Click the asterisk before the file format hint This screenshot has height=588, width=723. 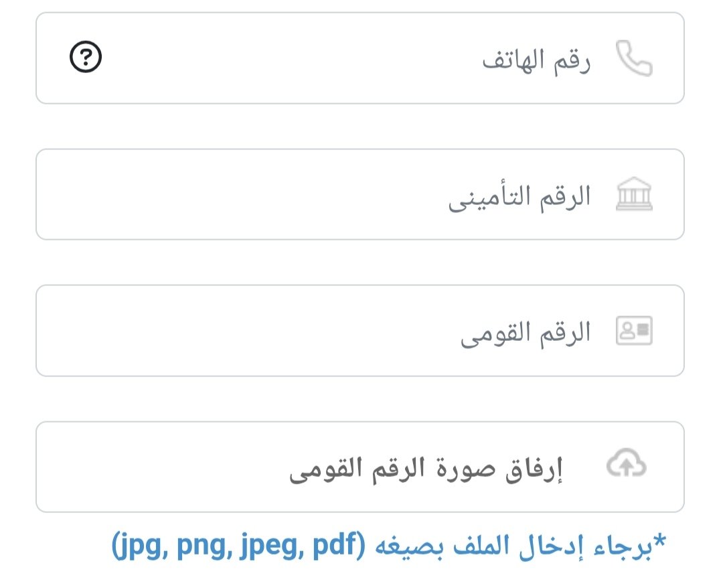661,541
